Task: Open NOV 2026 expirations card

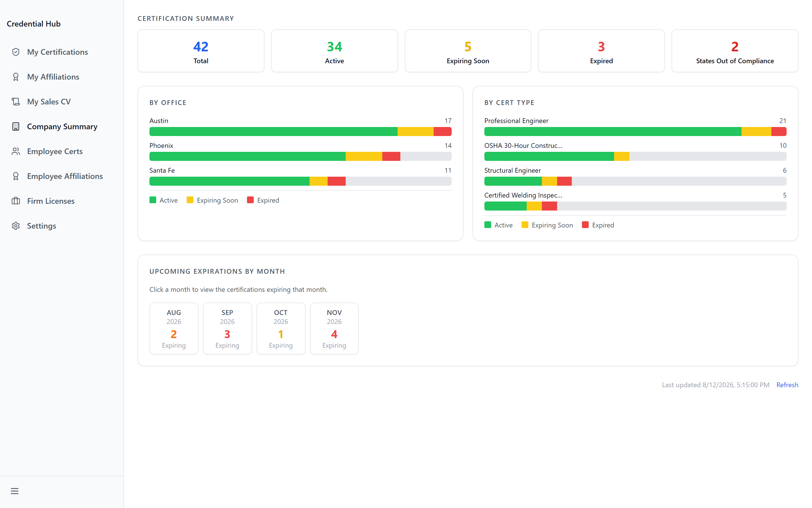Action: click(x=334, y=328)
